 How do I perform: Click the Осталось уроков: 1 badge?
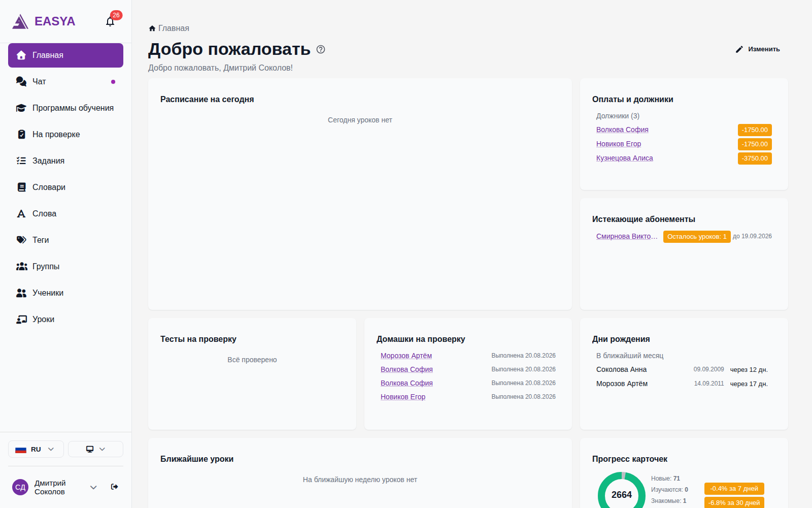coord(697,237)
